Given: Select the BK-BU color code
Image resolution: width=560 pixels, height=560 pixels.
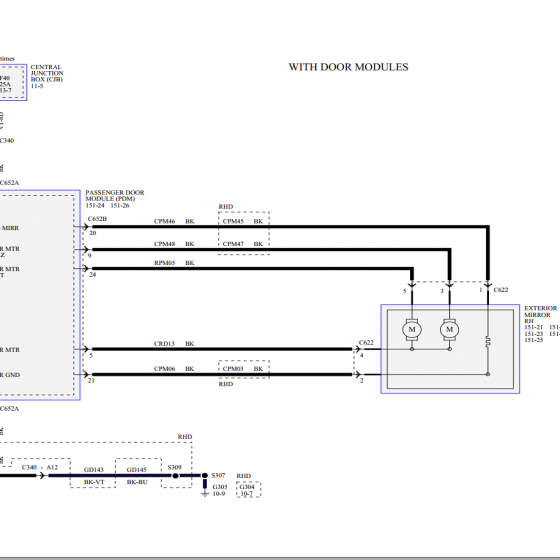Looking at the screenshot, I should coord(137,482).
